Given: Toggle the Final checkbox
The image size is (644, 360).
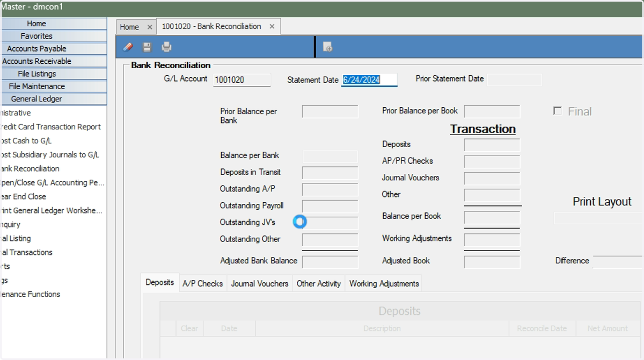Looking at the screenshot, I should pyautogui.click(x=558, y=111).
